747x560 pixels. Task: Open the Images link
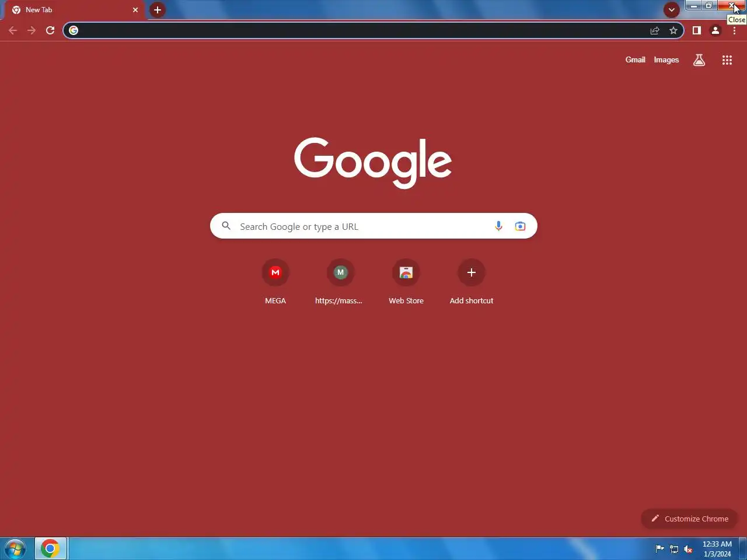[x=666, y=60]
